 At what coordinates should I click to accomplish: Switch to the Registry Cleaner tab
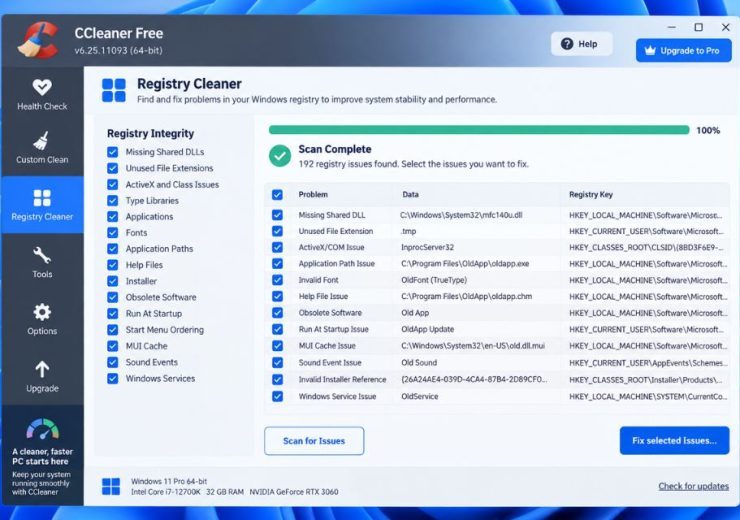click(42, 205)
